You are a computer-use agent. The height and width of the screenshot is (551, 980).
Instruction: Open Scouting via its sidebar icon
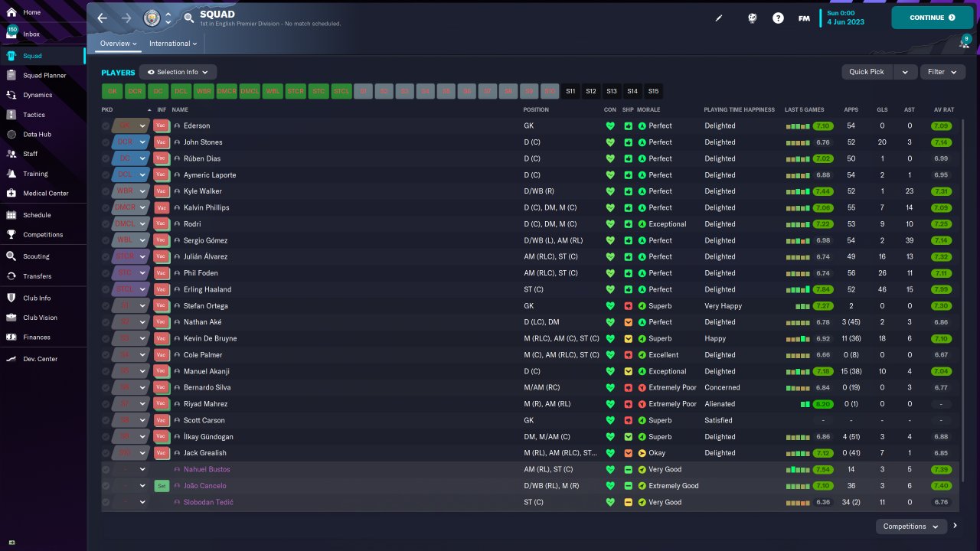click(x=11, y=256)
